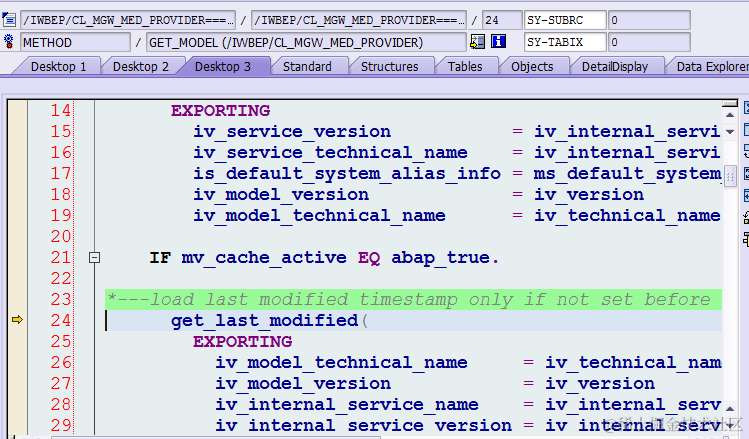
Task: Click the METHOD event type field
Action: click(75, 42)
